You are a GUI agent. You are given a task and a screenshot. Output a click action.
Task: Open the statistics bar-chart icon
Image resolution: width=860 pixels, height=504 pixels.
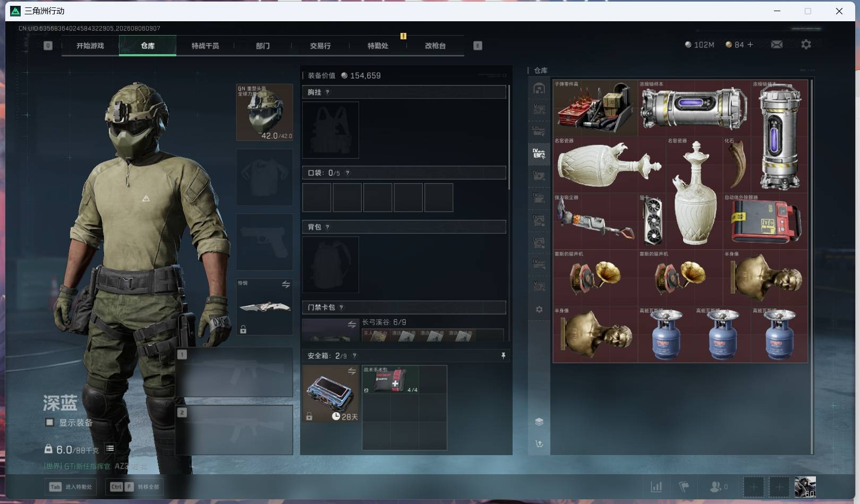[x=657, y=486]
